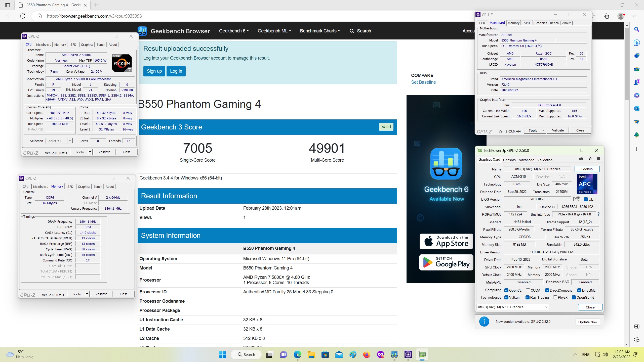Open the Outlook sidebar icon

pyautogui.click(x=637, y=109)
